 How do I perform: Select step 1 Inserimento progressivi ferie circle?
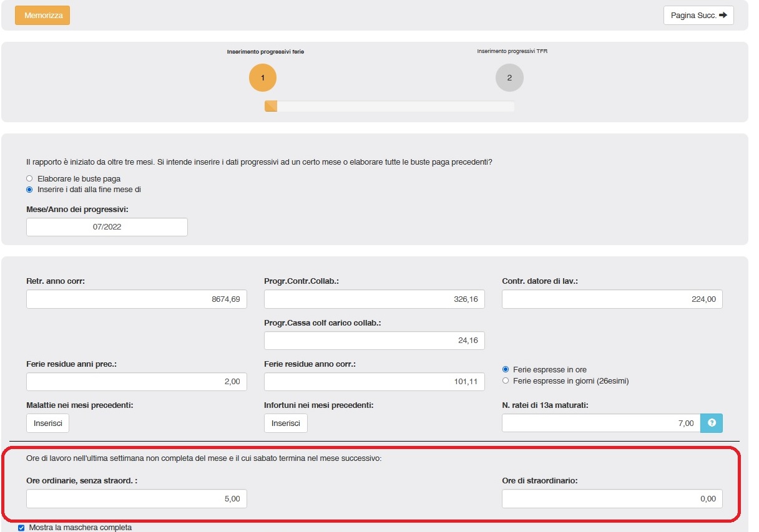point(263,78)
